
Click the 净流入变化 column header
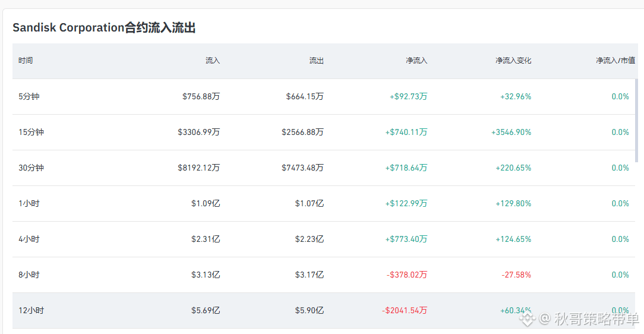pos(513,61)
